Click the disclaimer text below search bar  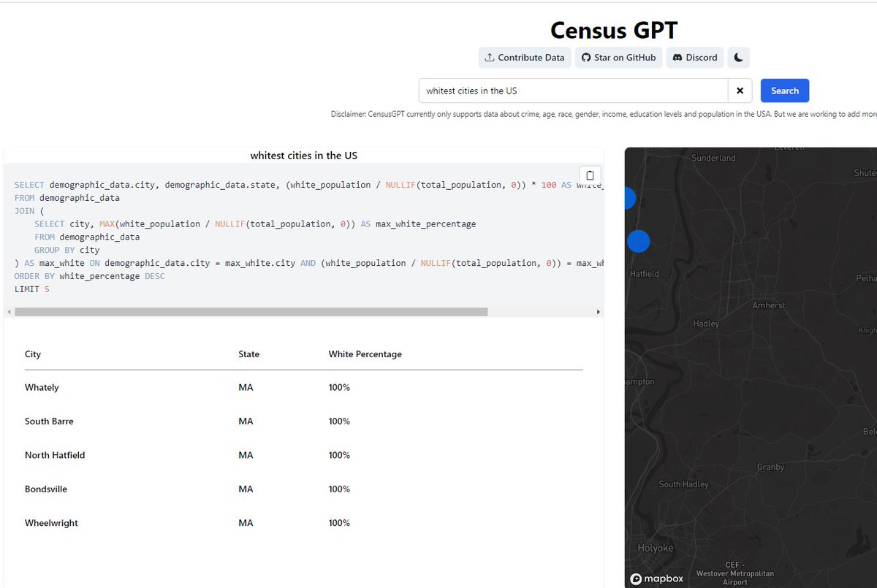coord(604,115)
